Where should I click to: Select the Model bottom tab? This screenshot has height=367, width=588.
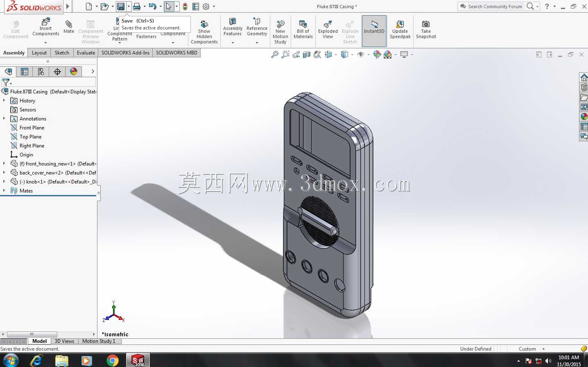click(x=39, y=341)
